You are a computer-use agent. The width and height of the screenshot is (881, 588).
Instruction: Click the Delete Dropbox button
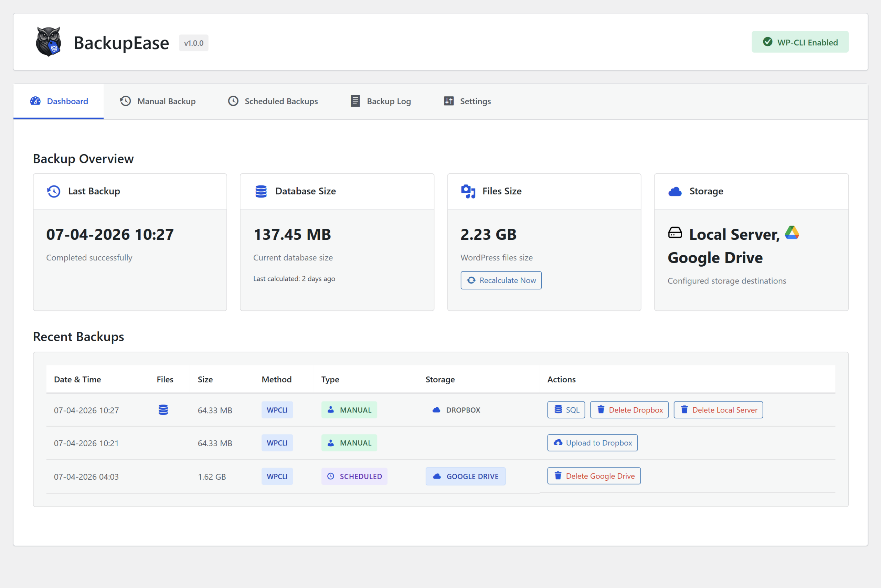pyautogui.click(x=629, y=409)
